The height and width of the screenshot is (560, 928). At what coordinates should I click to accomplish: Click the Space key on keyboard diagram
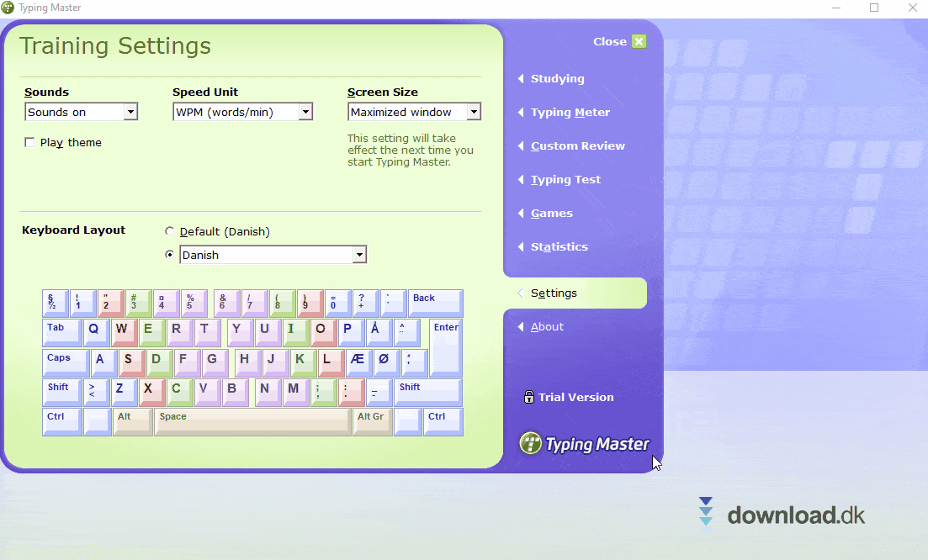click(252, 421)
